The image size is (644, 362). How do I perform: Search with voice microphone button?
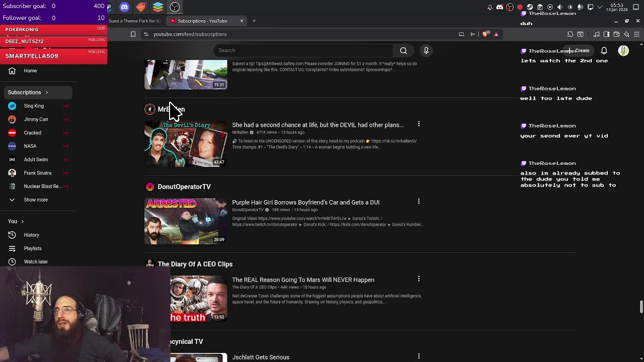[x=426, y=50]
